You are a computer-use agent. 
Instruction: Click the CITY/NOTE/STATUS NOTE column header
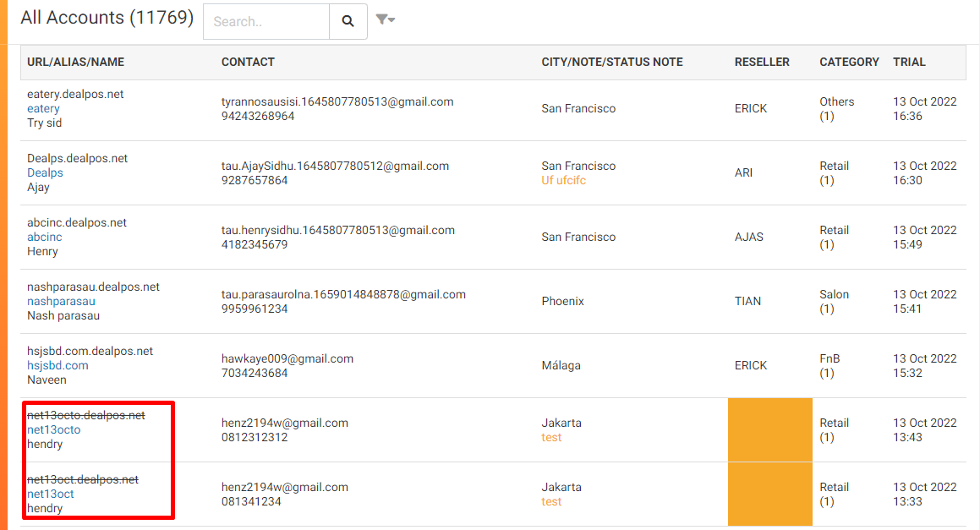click(x=612, y=62)
